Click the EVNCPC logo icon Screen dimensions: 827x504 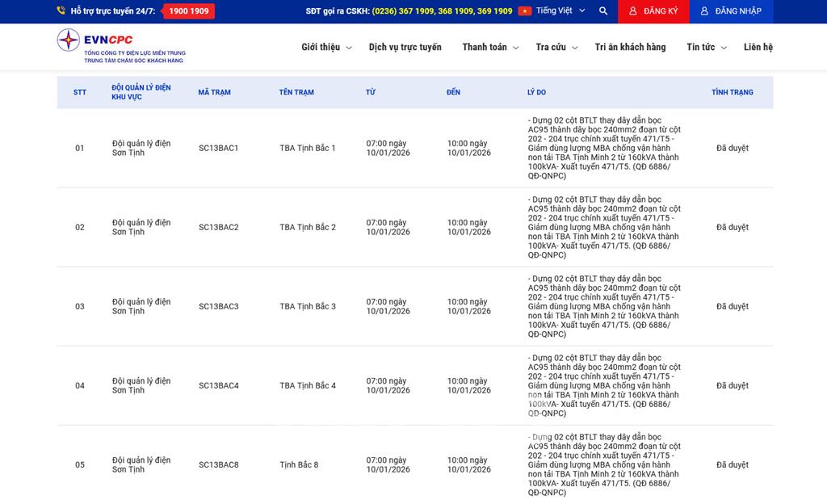click(x=69, y=40)
